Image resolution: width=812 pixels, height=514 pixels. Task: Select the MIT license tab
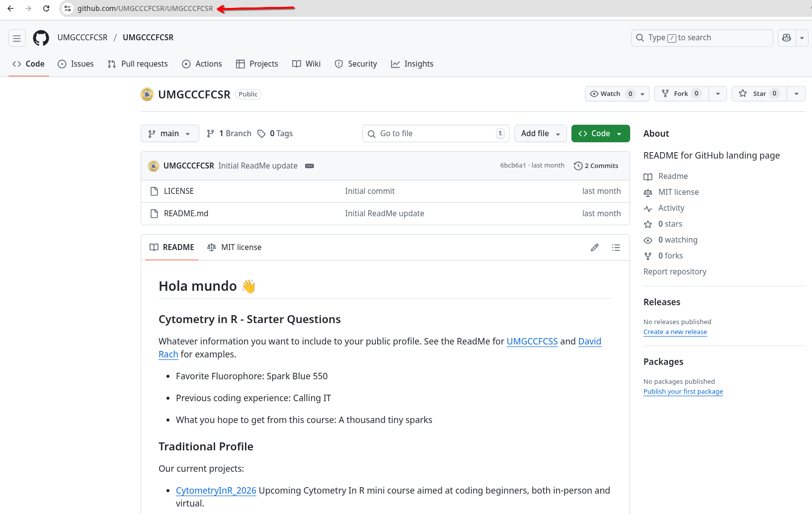click(235, 248)
